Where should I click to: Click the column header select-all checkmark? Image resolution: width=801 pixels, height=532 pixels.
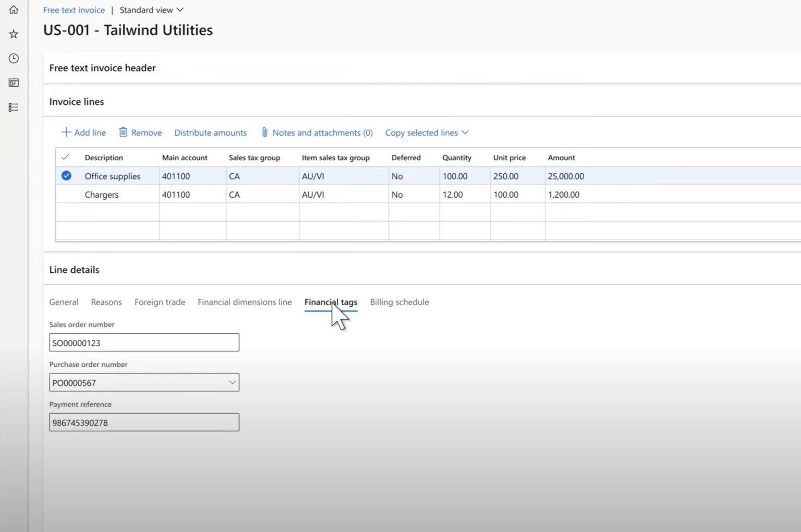pos(66,157)
